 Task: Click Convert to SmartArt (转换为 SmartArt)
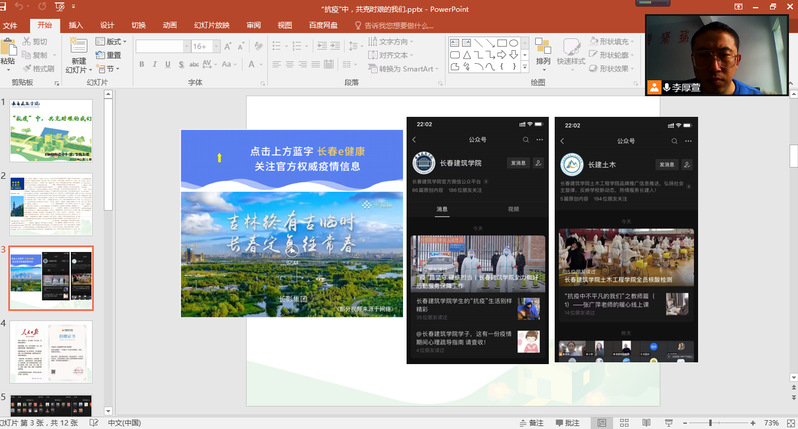[405, 69]
